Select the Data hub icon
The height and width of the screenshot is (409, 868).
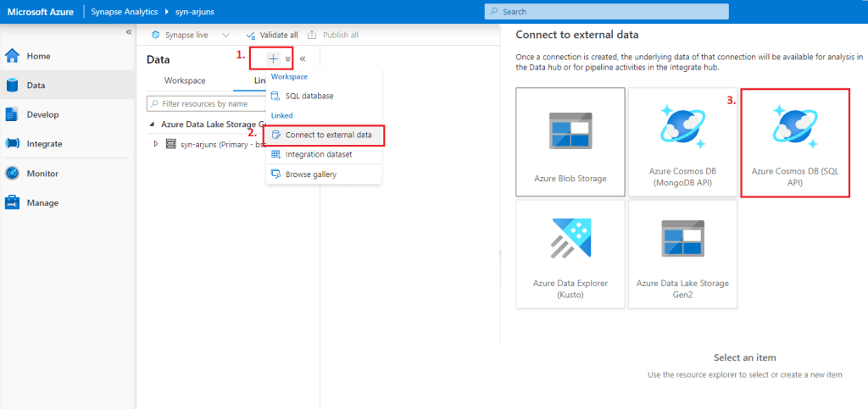13,86
